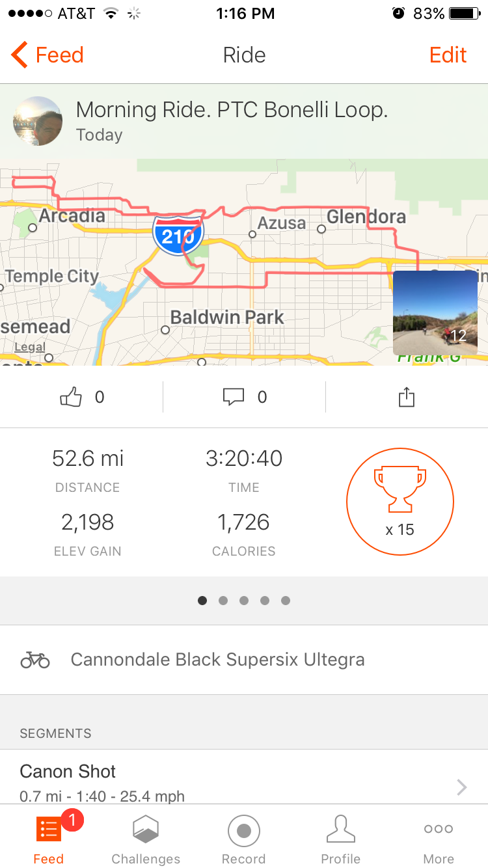Viewport: 488px width, 868px height.
Task: Open the More tab
Action: 439,839
